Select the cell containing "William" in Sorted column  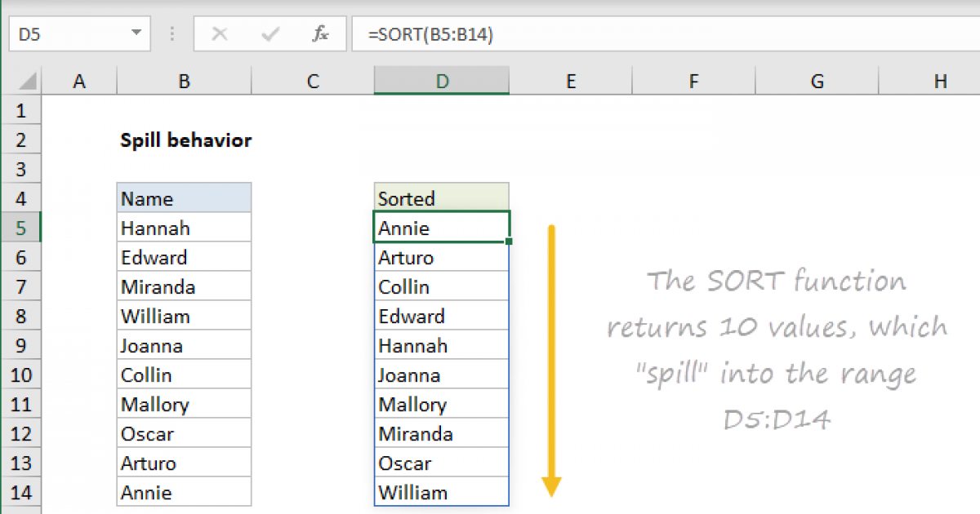(x=441, y=492)
